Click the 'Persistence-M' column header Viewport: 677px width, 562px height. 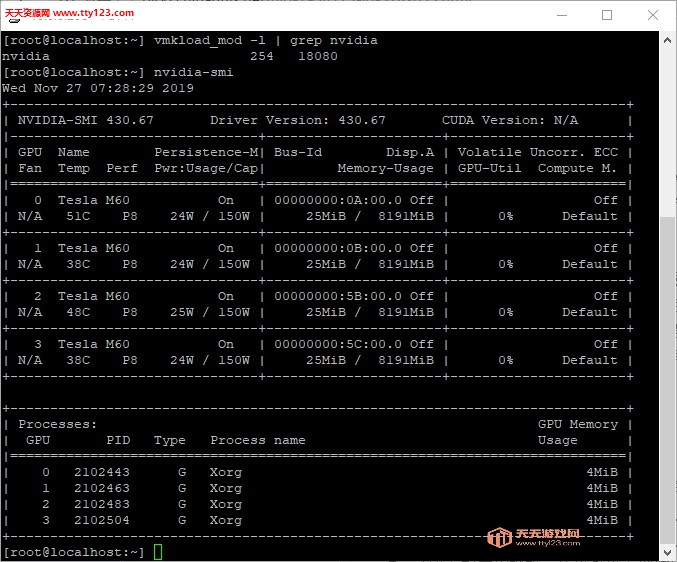pyautogui.click(x=206, y=152)
